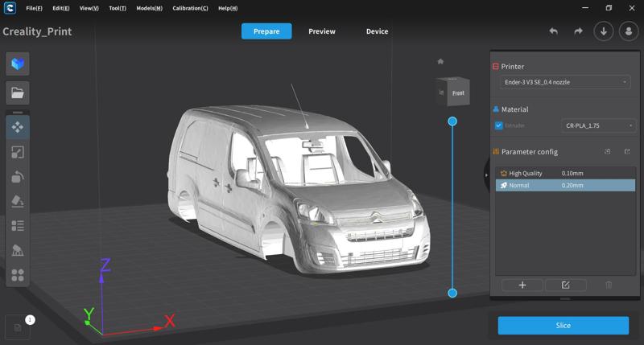Open file with the folder icon

point(17,92)
